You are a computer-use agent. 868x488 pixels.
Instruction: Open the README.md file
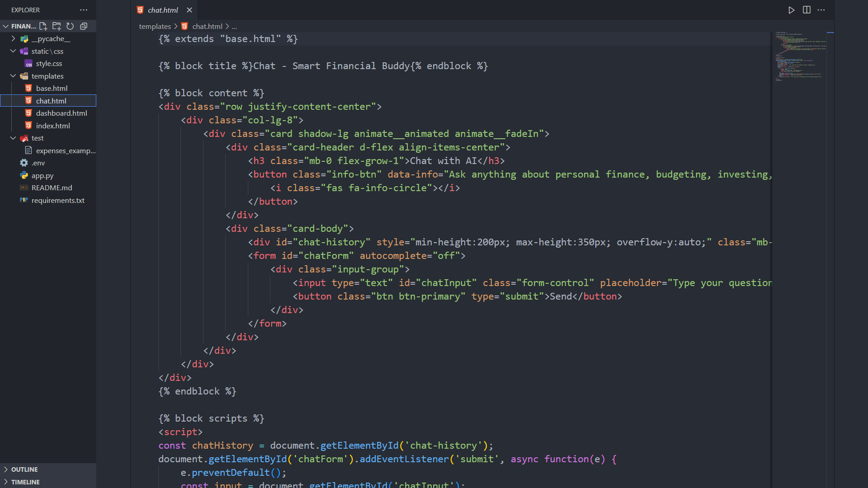(x=52, y=188)
